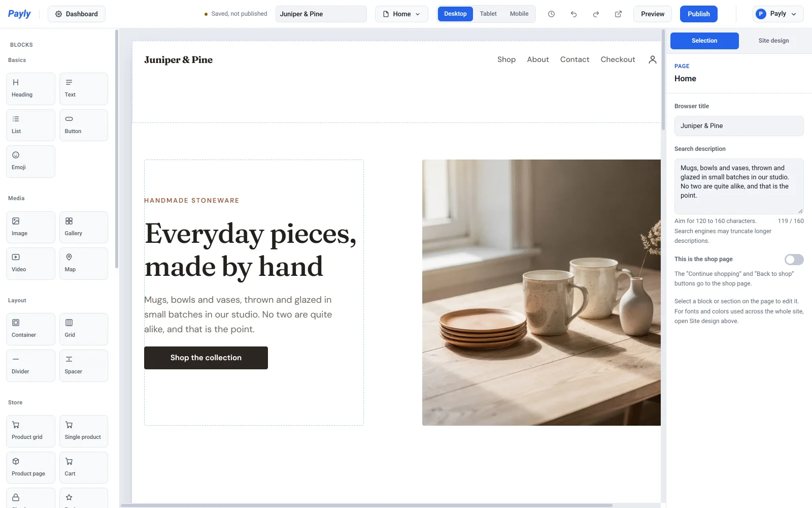This screenshot has width=812, height=508.
Task: Add a Heading block
Action: click(30, 89)
